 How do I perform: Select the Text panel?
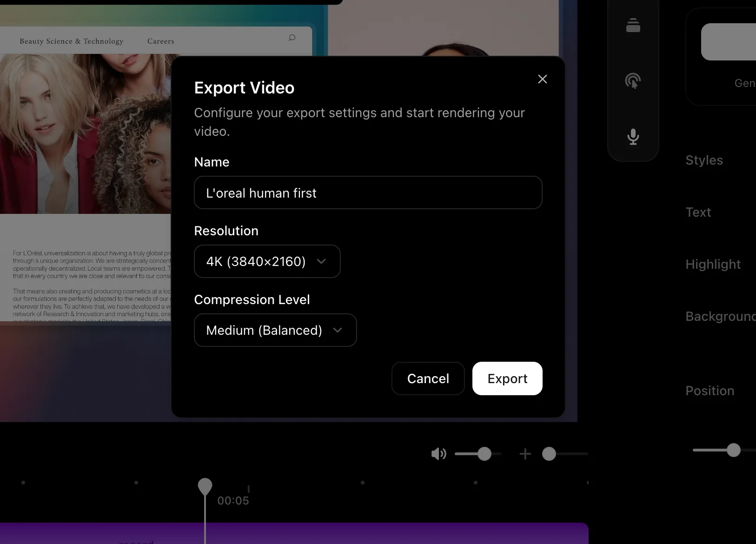click(698, 212)
